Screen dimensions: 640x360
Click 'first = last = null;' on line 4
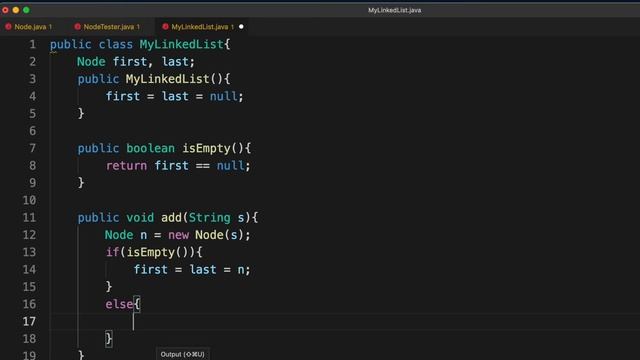coord(175,96)
